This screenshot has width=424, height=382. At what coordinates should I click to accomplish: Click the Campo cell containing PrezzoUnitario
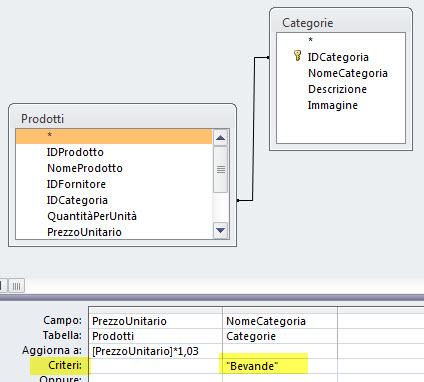point(156,321)
